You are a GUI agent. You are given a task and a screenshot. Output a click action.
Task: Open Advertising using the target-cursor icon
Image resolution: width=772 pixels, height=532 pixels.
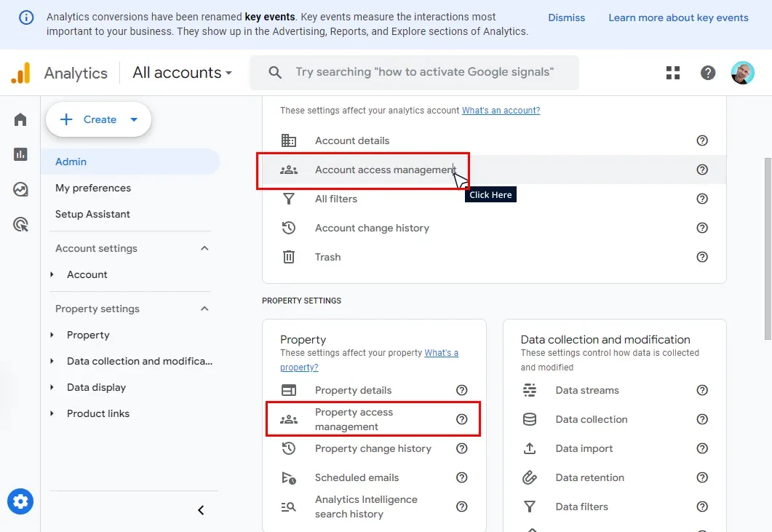coord(20,224)
